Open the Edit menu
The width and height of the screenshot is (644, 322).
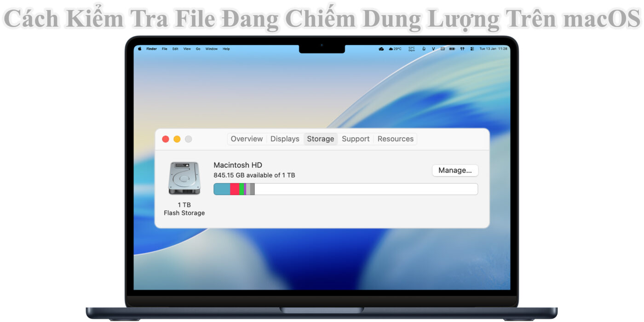pyautogui.click(x=175, y=49)
